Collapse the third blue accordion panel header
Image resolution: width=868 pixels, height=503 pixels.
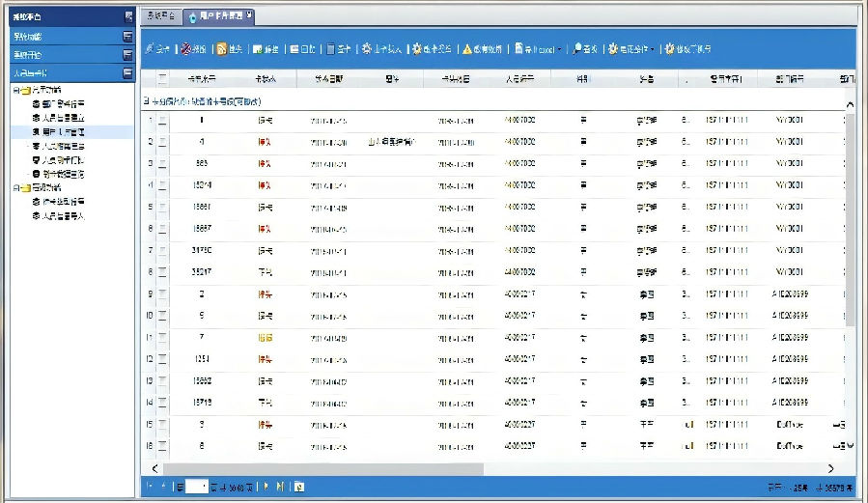click(127, 72)
